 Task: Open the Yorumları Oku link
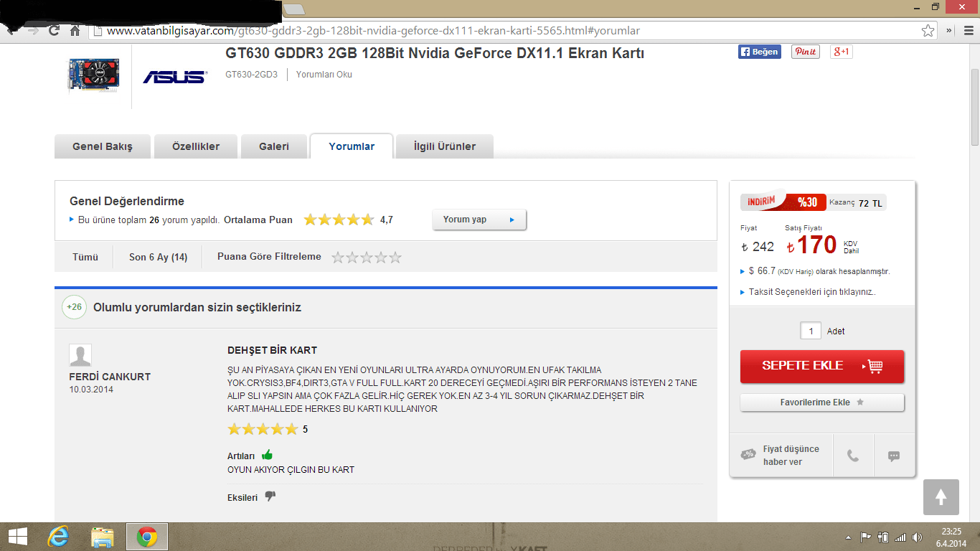click(324, 75)
